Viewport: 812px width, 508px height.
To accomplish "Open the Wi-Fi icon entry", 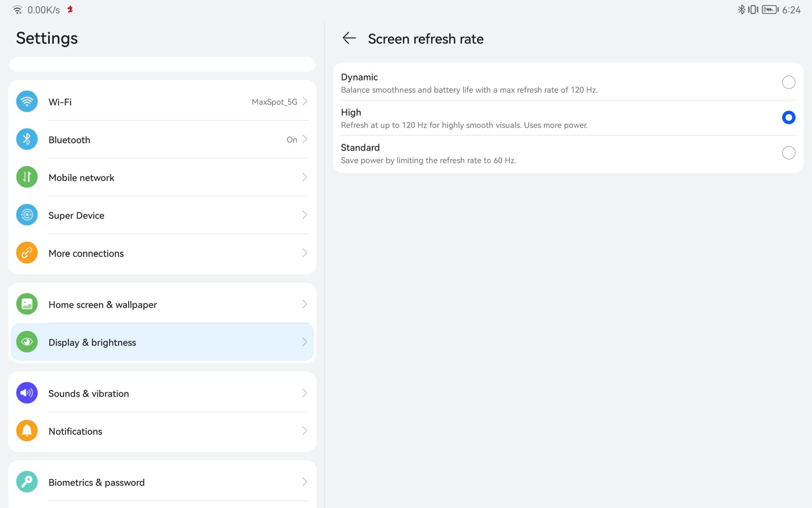I will (x=27, y=102).
